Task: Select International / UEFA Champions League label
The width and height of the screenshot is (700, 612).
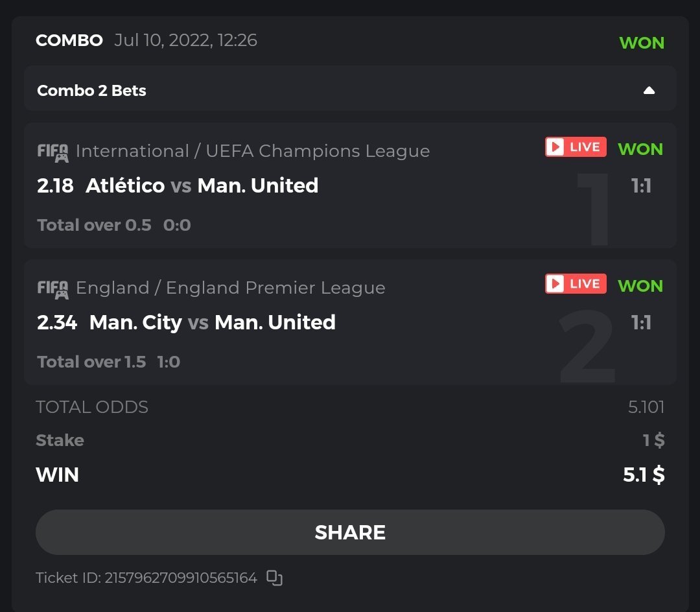Action: (253, 151)
